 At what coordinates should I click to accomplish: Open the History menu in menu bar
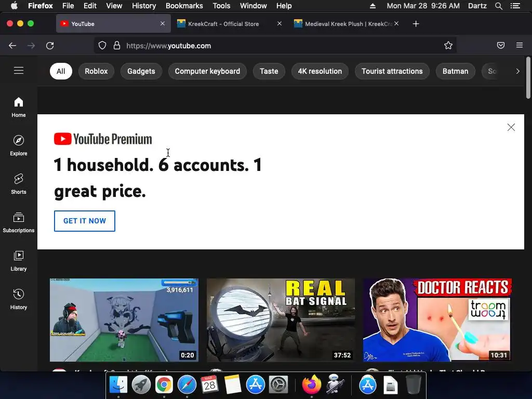tap(144, 6)
